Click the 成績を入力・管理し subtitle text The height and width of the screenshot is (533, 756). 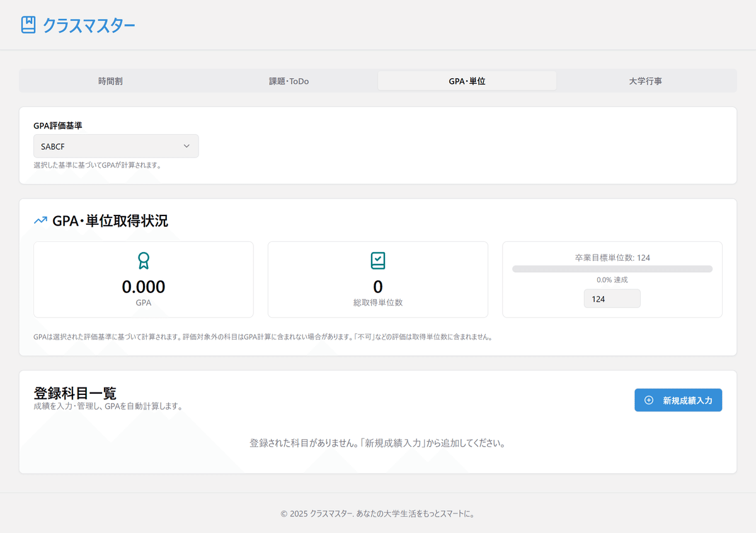click(108, 406)
